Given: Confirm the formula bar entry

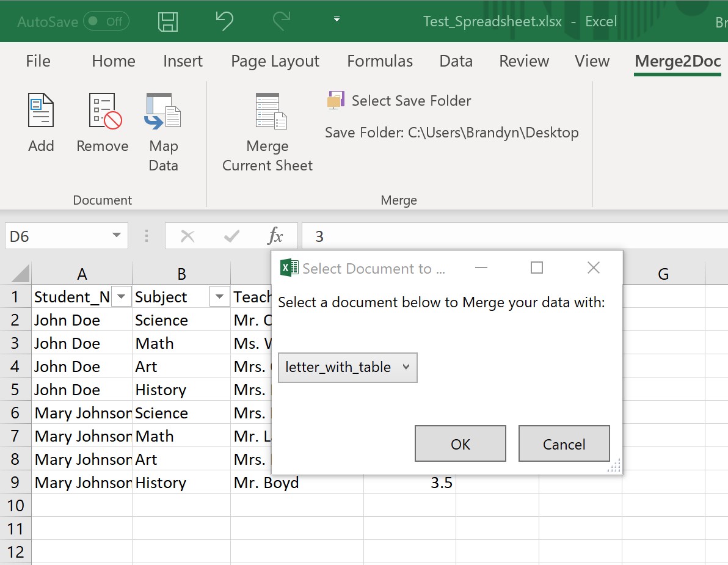Looking at the screenshot, I should click(231, 236).
